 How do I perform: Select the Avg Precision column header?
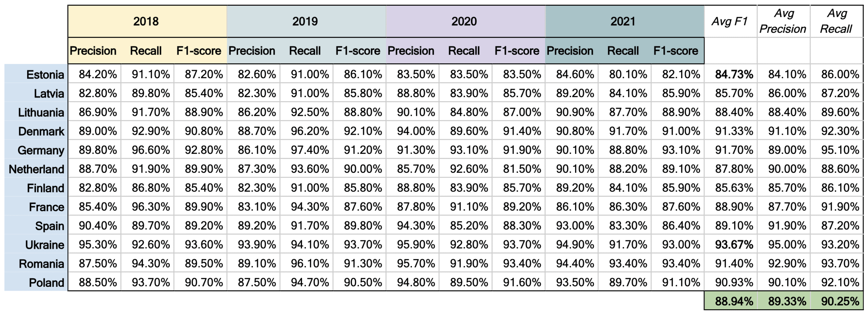pyautogui.click(x=783, y=21)
